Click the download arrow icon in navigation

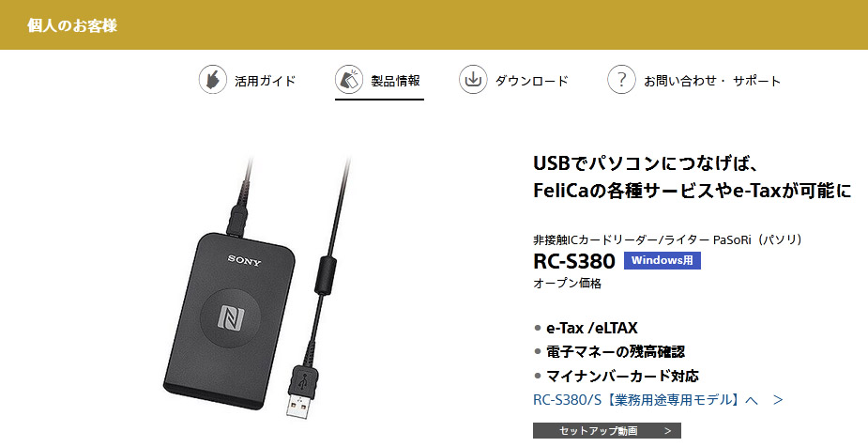pyautogui.click(x=473, y=80)
